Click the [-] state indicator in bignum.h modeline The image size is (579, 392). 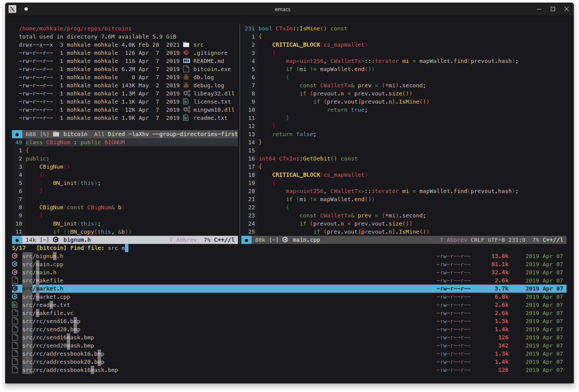click(45, 240)
